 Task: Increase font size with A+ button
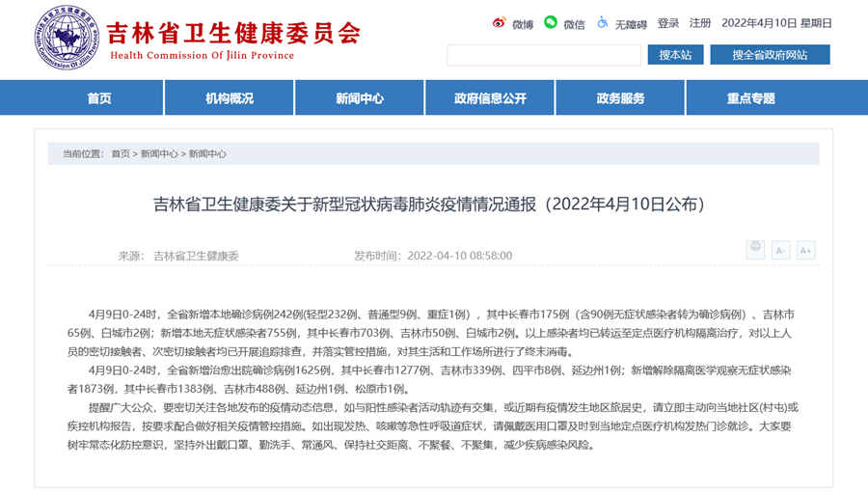(805, 250)
